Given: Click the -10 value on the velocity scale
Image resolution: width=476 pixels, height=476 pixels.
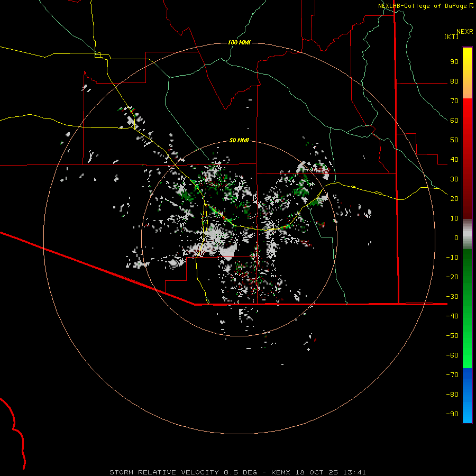Looking at the screenshot, I should [452, 258].
